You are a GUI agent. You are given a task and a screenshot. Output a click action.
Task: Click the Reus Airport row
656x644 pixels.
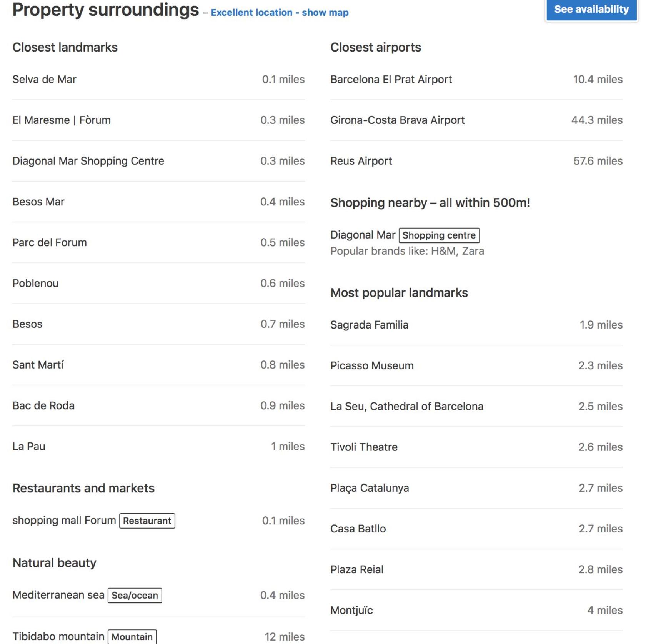476,161
